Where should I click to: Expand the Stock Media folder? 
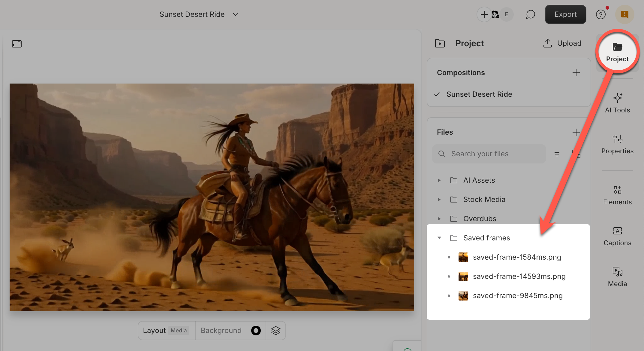point(439,199)
